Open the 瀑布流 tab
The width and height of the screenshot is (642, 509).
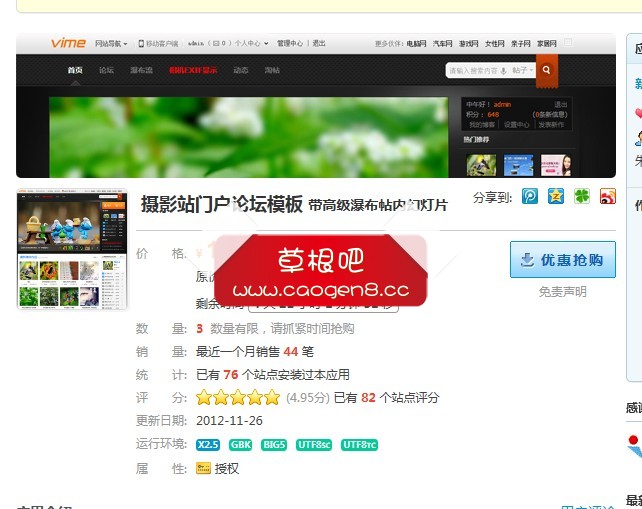(x=141, y=71)
